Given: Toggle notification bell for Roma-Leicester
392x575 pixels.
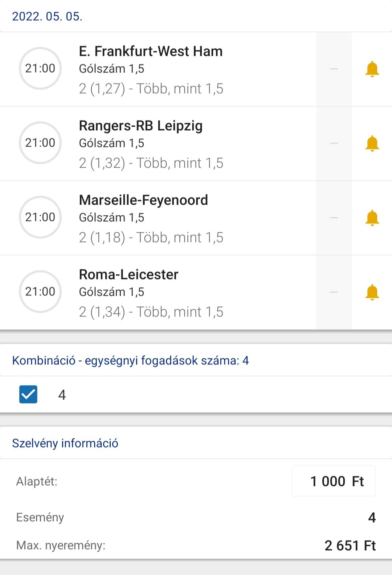Looking at the screenshot, I should (x=372, y=292).
